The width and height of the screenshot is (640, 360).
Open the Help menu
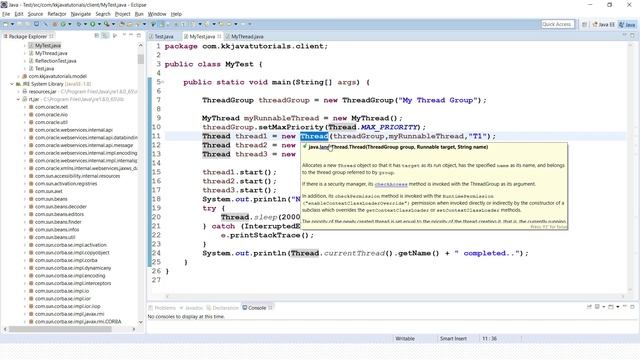point(176,14)
